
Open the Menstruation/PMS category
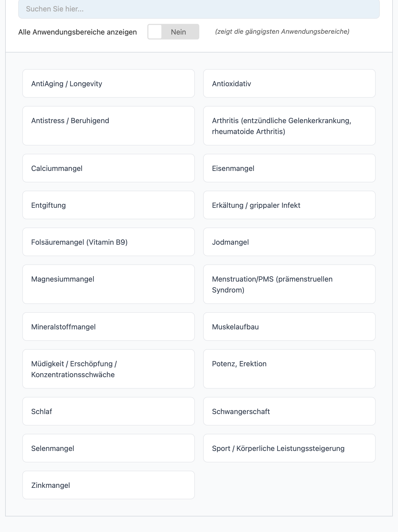click(x=289, y=284)
